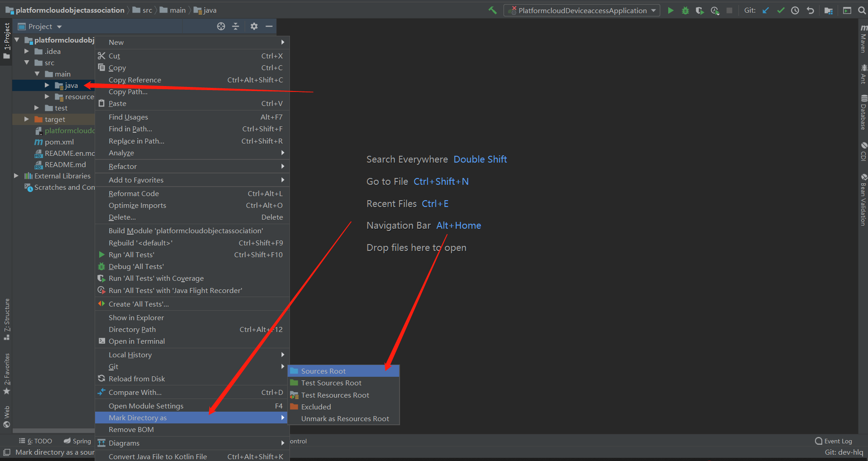The height and width of the screenshot is (461, 868).
Task: Commit changes via the green checkmark icon
Action: tap(781, 10)
